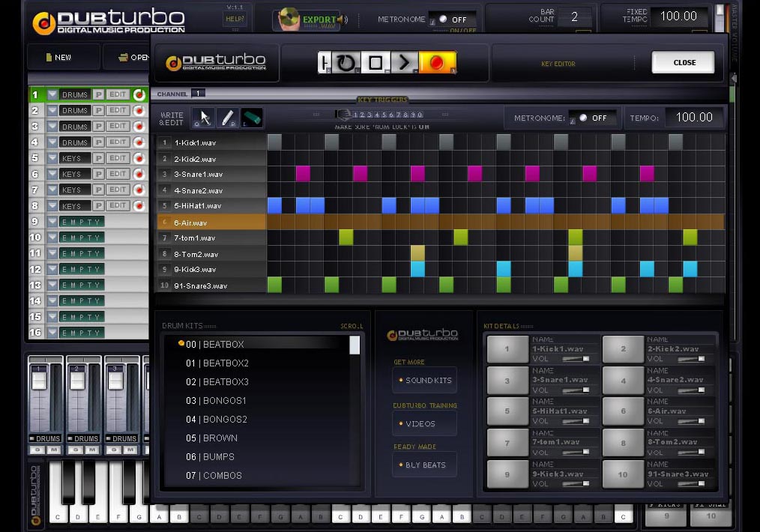Toggle first tom1 yellow-green step
The height and width of the screenshot is (532, 760).
click(x=346, y=238)
